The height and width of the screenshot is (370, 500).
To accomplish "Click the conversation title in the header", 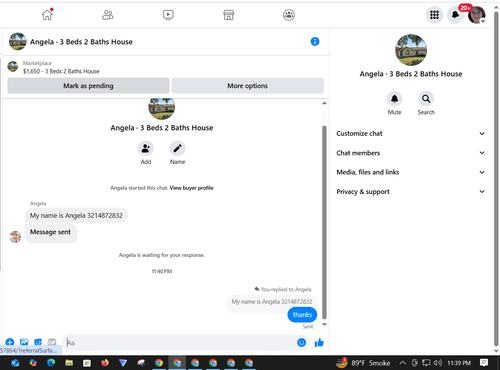I will tap(81, 42).
